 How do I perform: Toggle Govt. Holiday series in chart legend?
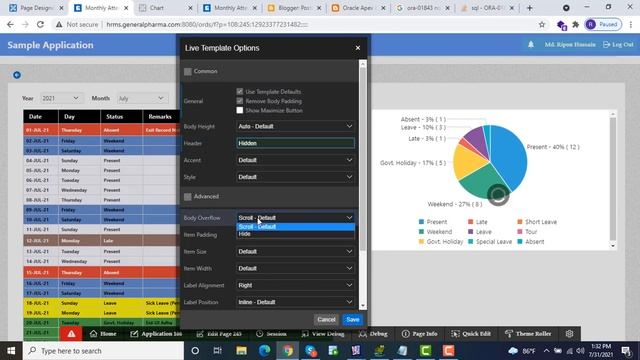pyautogui.click(x=441, y=242)
